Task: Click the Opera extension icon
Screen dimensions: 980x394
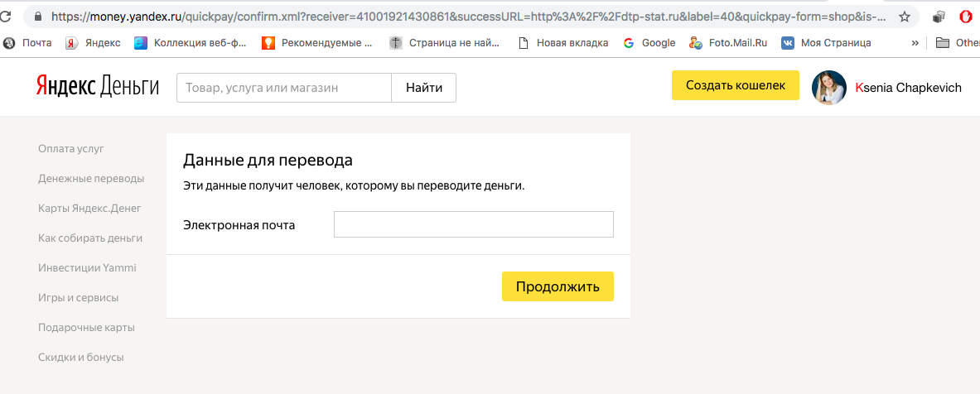Action: [x=966, y=17]
